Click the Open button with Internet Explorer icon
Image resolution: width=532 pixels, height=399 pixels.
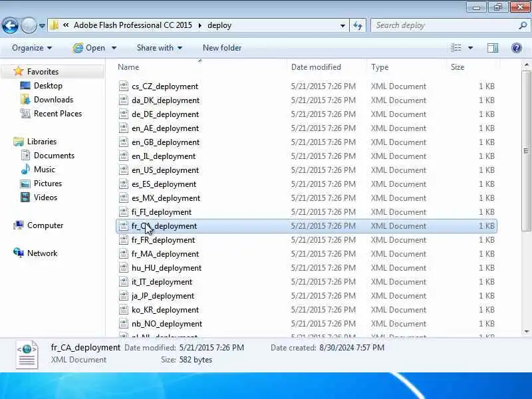click(x=89, y=48)
